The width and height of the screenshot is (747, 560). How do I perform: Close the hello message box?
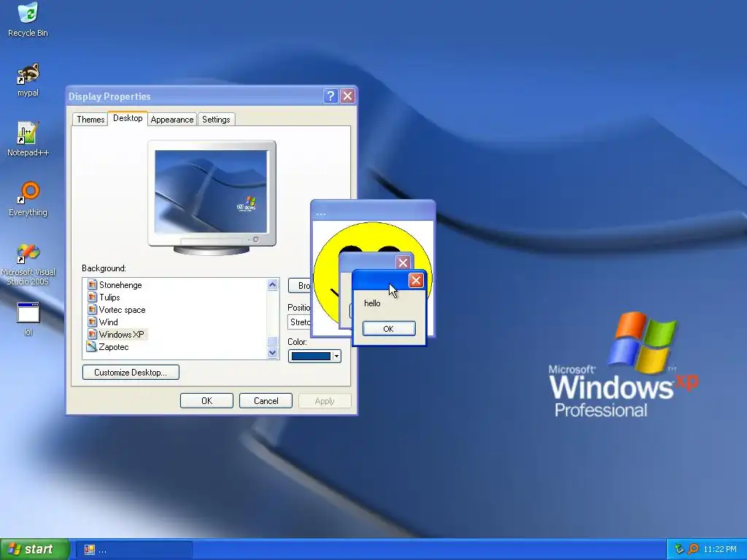416,281
